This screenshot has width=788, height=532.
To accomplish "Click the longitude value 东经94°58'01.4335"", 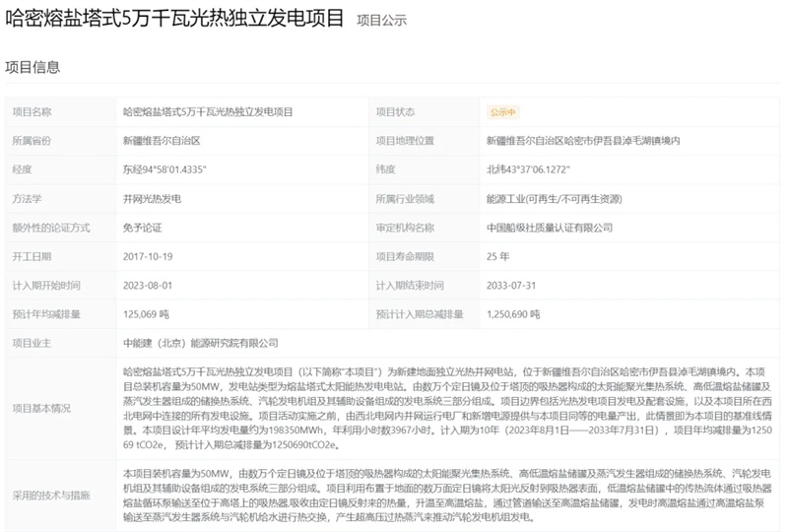I will coord(164,169).
